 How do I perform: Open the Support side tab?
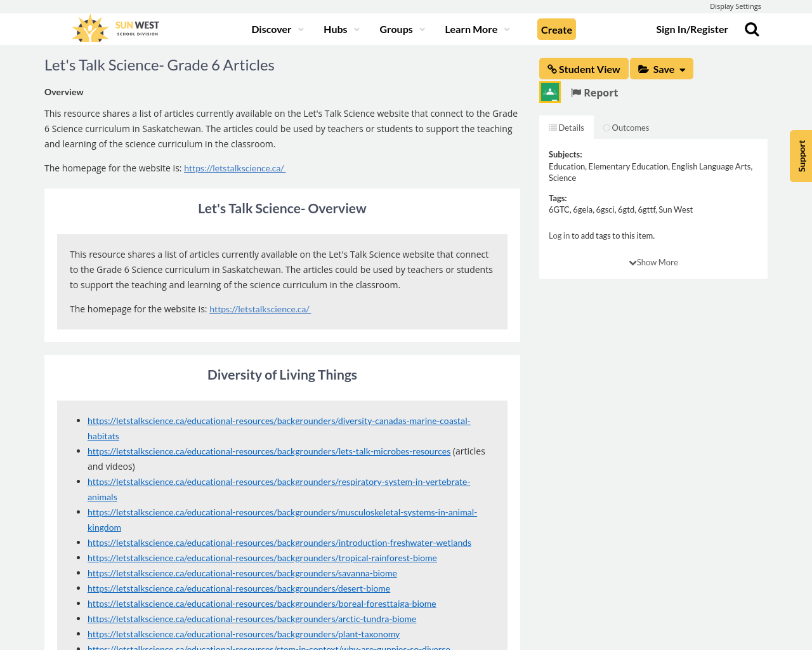(x=801, y=156)
